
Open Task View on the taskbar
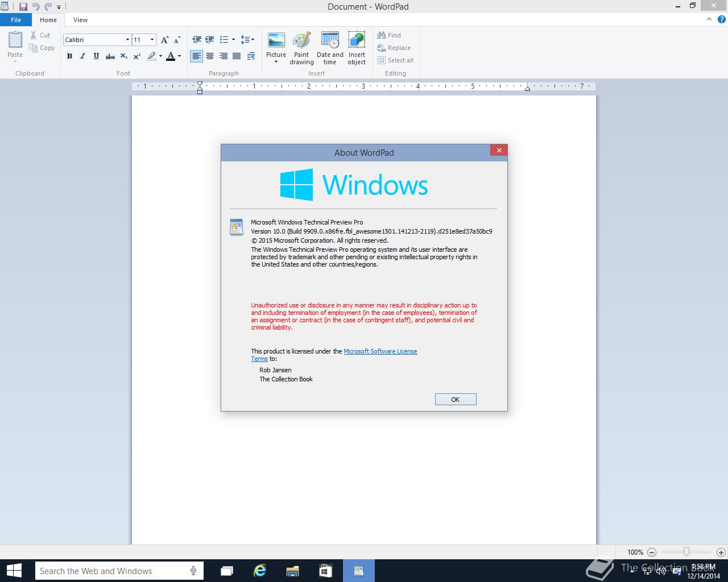coord(227,571)
